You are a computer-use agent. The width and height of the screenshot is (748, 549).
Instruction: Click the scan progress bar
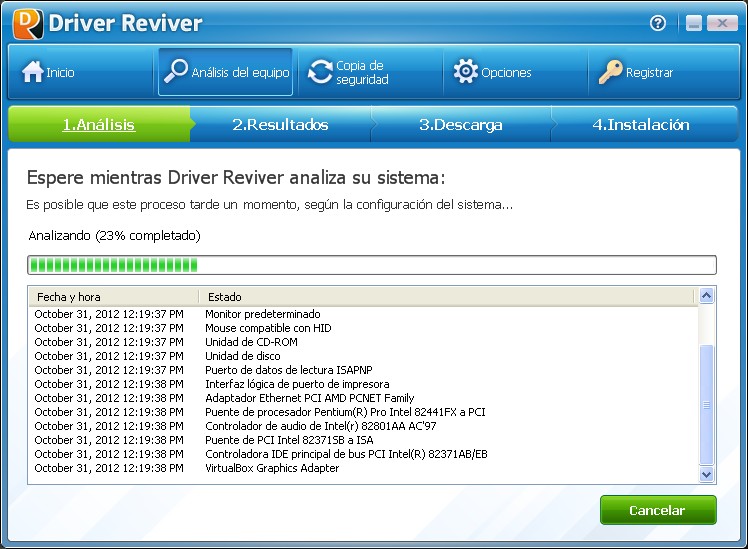(x=372, y=265)
